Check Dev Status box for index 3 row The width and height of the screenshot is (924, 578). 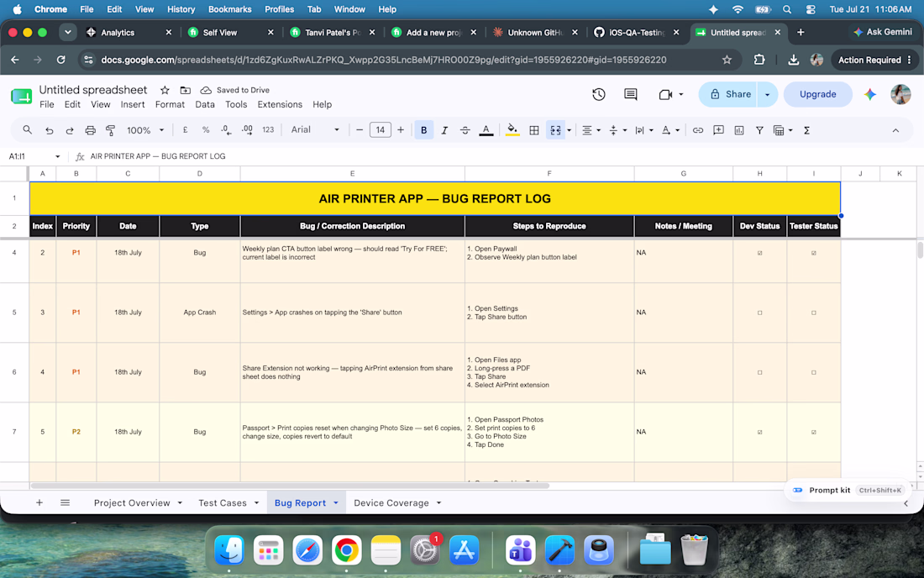click(x=759, y=313)
